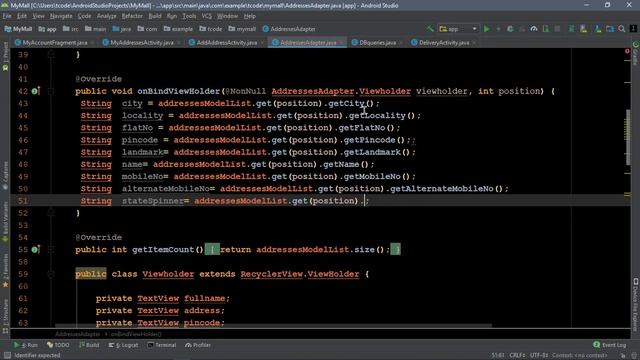Open the Navigate menu
Image resolution: width=640 pixels, height=360 pixels.
61,16
